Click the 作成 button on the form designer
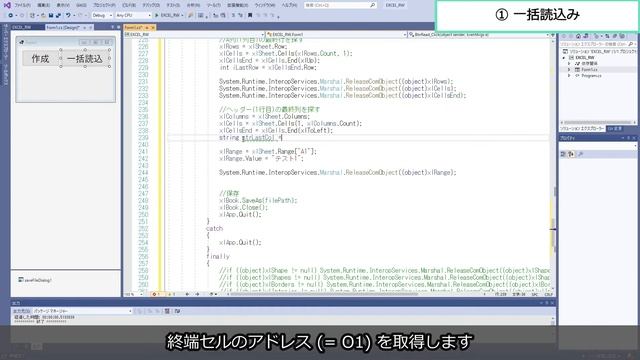 coord(40,59)
